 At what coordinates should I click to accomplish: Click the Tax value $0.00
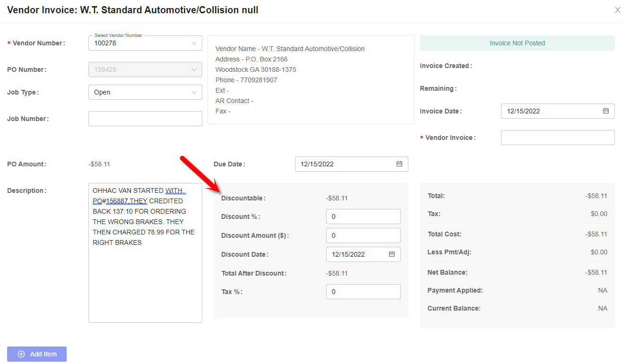click(x=599, y=214)
